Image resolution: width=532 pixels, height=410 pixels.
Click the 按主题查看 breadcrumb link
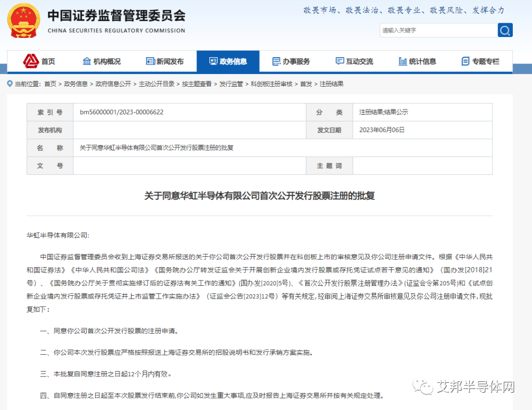tap(197, 84)
